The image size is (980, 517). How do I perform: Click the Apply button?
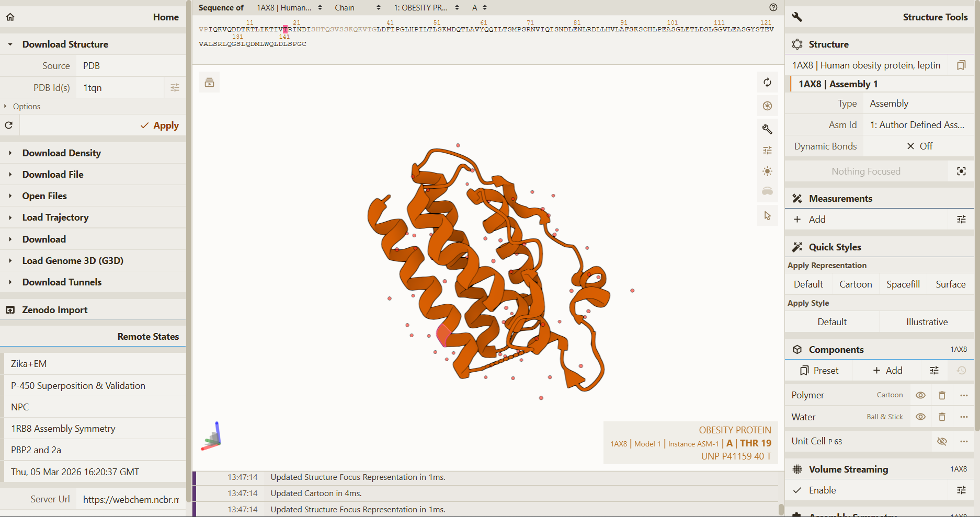click(x=102, y=125)
